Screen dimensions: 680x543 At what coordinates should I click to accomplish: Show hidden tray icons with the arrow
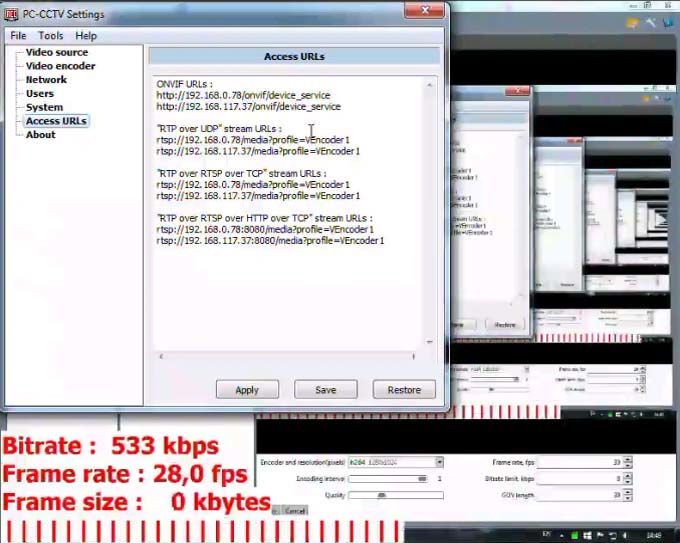pyautogui.click(x=562, y=536)
